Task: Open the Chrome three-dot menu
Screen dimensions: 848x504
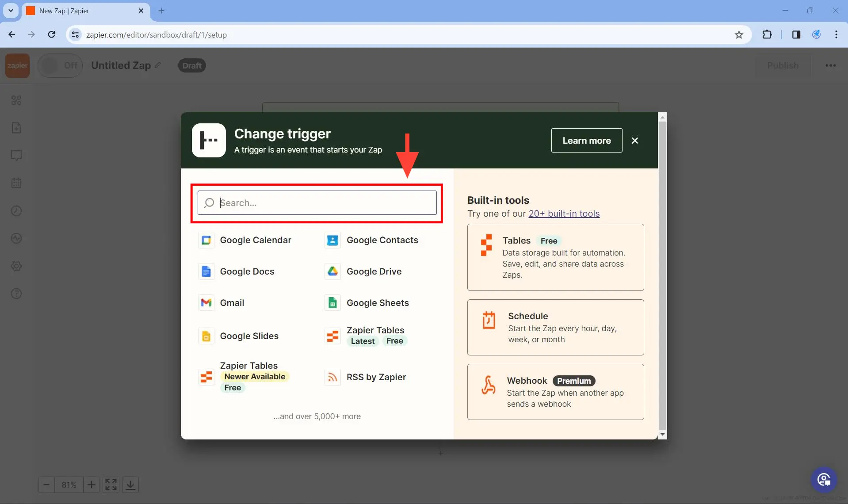Action: (836, 34)
